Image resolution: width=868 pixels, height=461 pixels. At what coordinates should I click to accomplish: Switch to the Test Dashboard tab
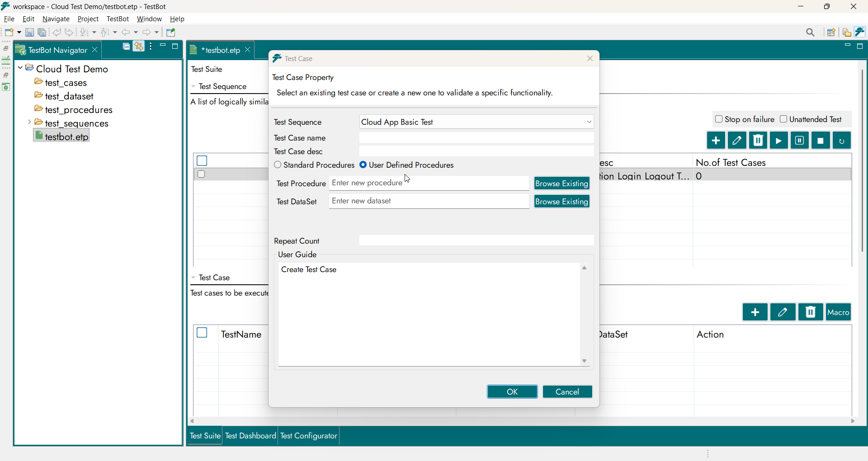(x=250, y=436)
